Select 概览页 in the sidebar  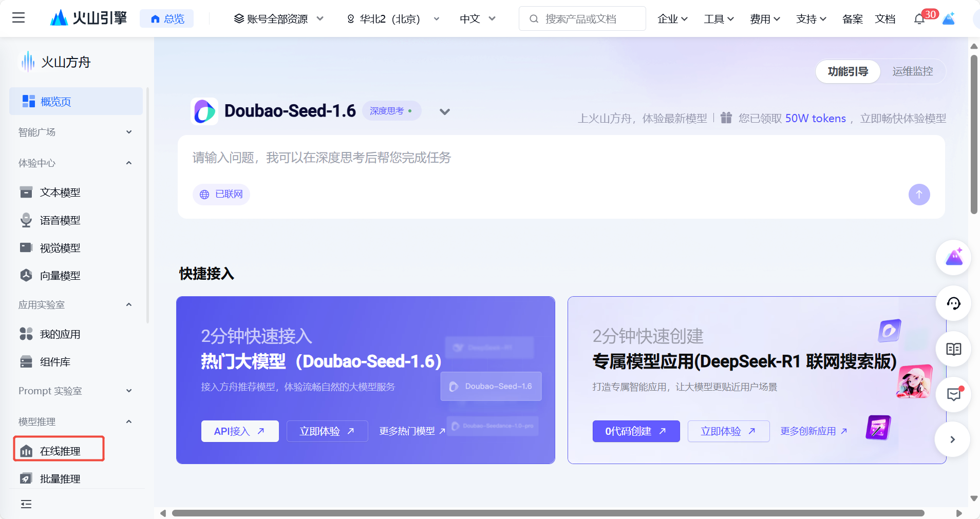tap(76, 102)
